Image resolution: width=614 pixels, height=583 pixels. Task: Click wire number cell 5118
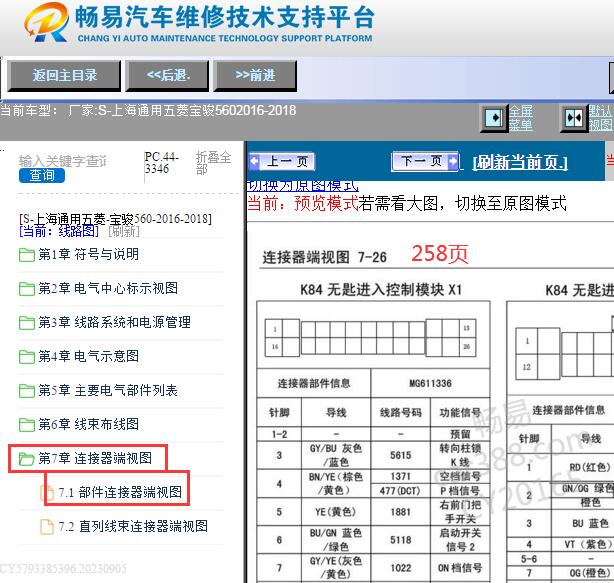click(x=401, y=540)
